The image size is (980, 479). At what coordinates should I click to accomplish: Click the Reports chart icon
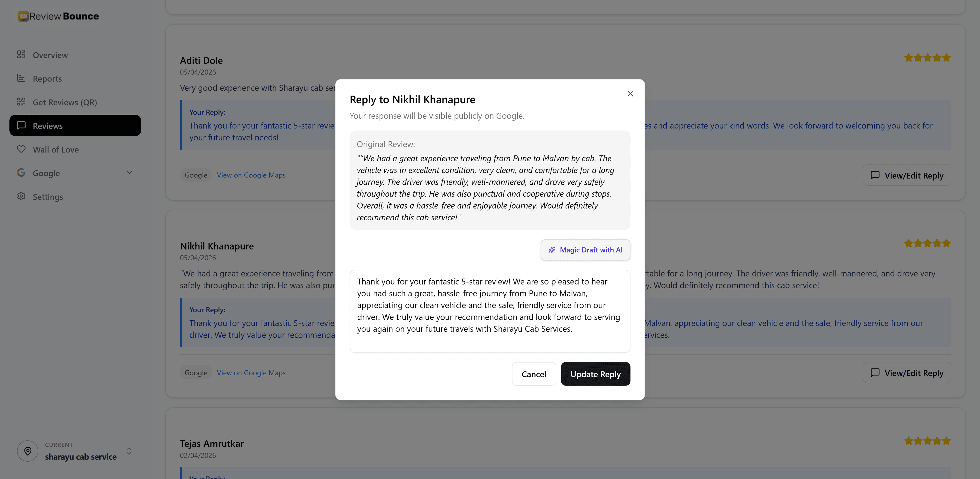point(21,78)
